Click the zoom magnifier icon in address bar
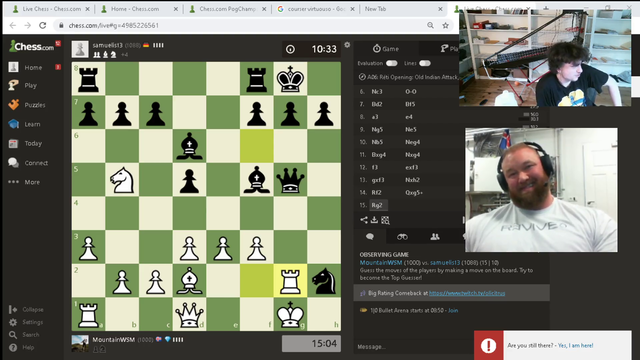Image resolution: width=640 pixels, height=360 pixels. [x=430, y=25]
